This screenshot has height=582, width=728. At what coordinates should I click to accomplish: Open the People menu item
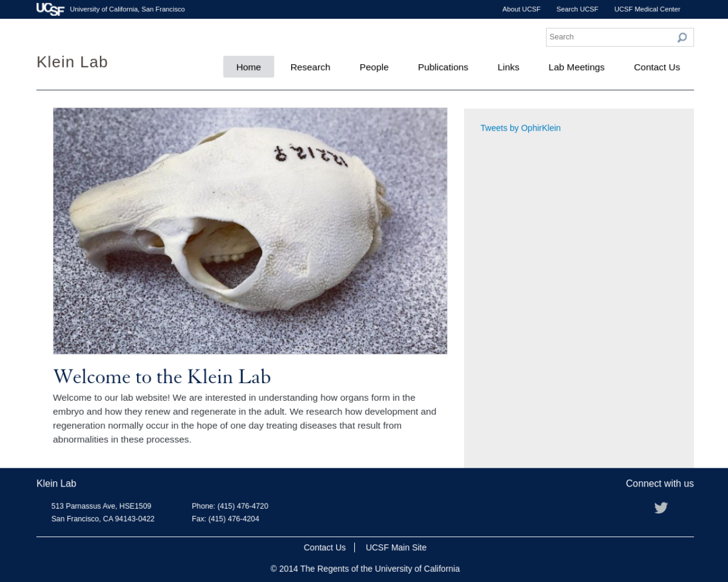click(x=374, y=67)
